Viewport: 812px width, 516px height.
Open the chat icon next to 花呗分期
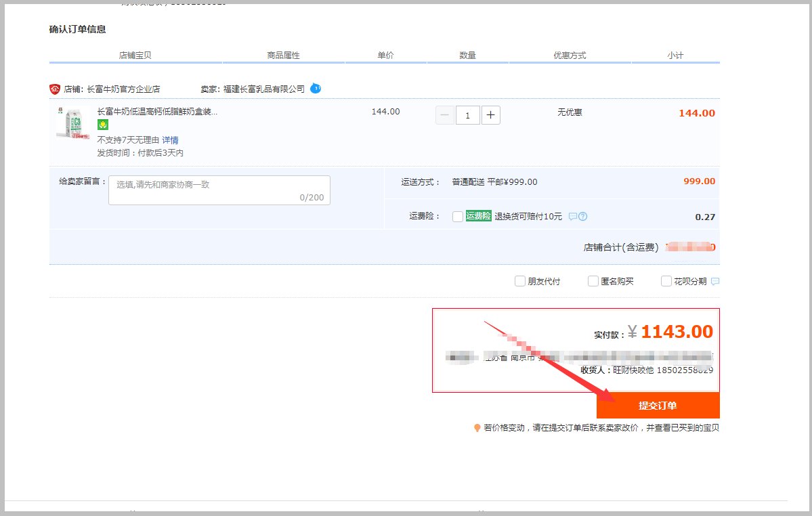714,281
